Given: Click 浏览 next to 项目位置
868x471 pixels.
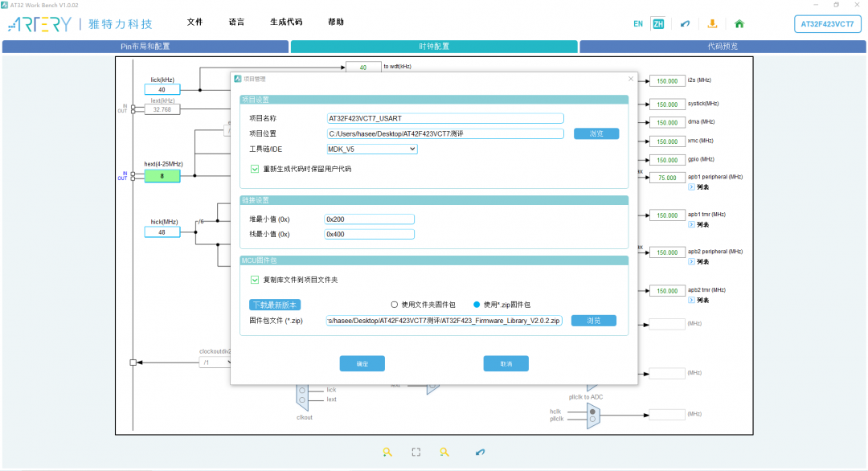Looking at the screenshot, I should coord(596,133).
